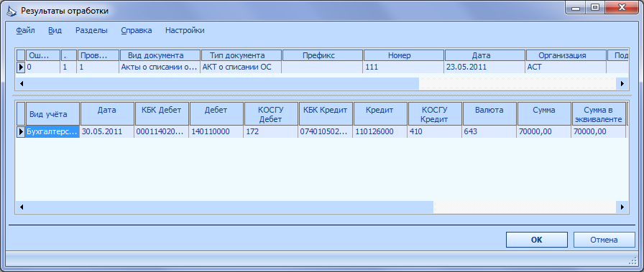Select the date cell '23.05.2011'
Image resolution: width=644 pixels, height=272 pixels.
pyautogui.click(x=485, y=67)
